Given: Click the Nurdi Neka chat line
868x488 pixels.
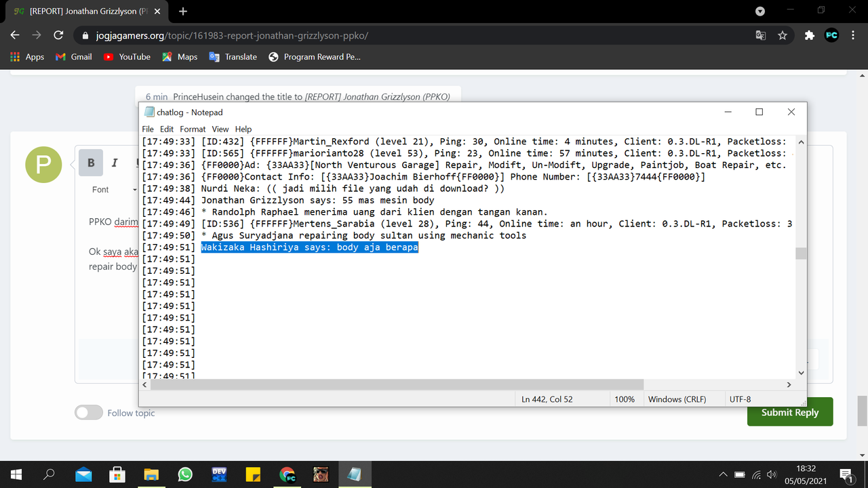Looking at the screenshot, I should tap(353, 188).
